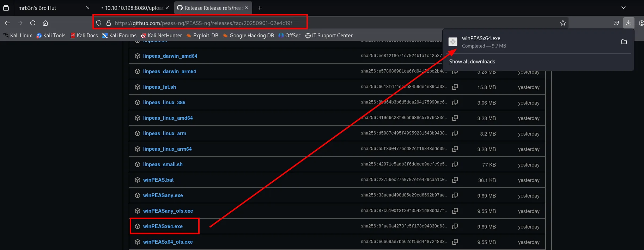Close the 10.10.10.198:8080 tab
This screenshot has width=644, height=250.
(167, 8)
